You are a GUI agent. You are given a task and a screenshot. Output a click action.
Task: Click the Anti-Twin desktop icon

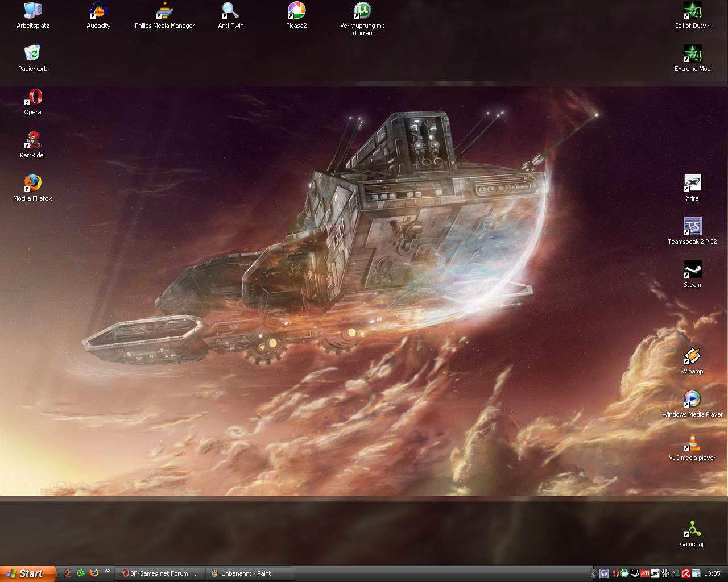230,15
